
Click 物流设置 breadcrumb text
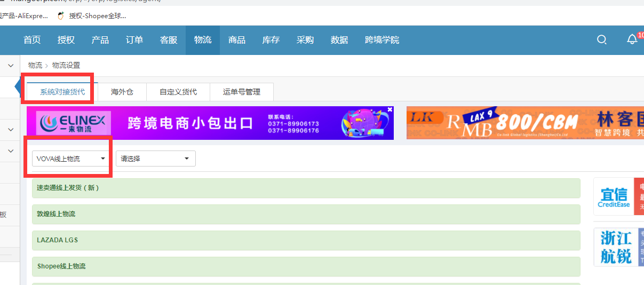[66, 65]
